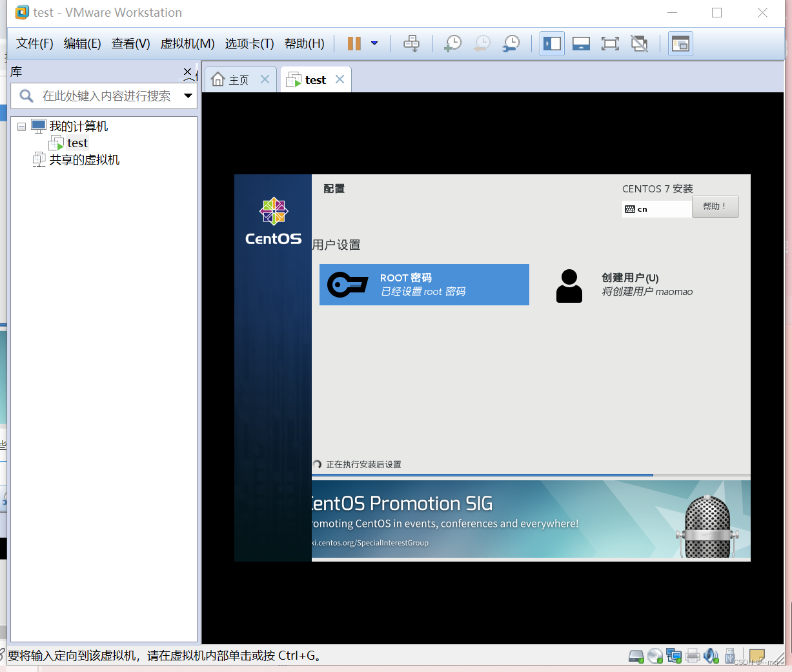Click the 帮助！ button in installer

click(x=715, y=207)
